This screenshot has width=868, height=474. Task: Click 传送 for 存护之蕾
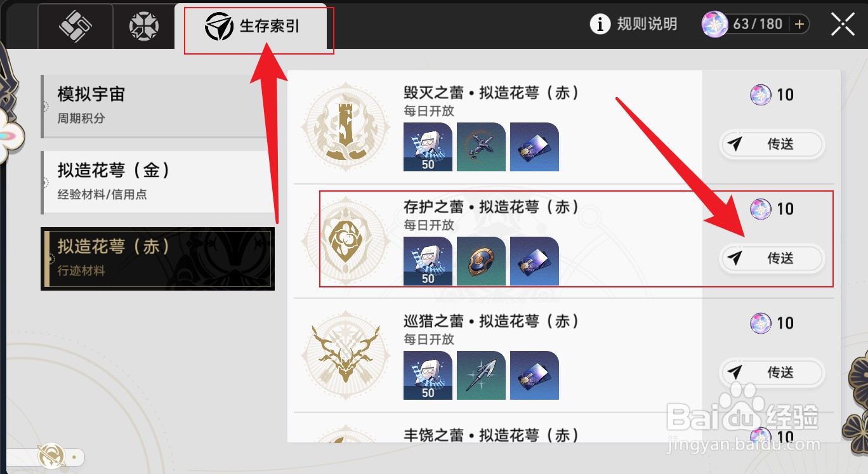point(772,258)
